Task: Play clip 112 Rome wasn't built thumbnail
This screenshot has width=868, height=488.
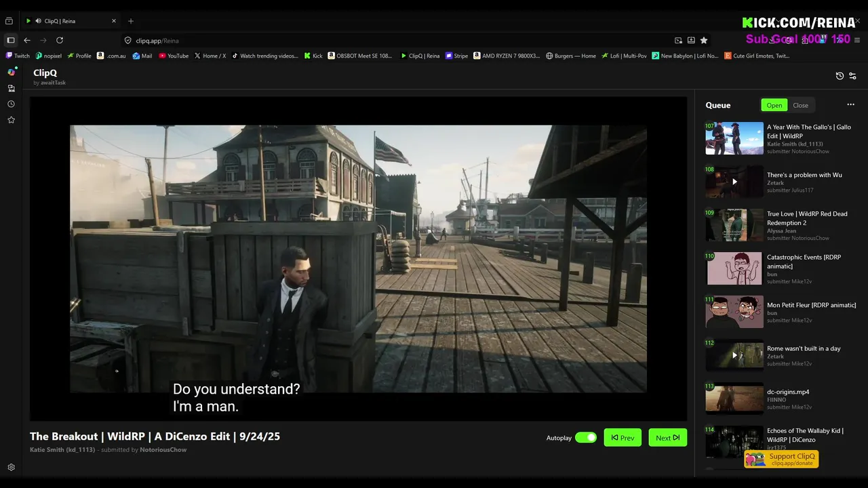Action: 734,355
